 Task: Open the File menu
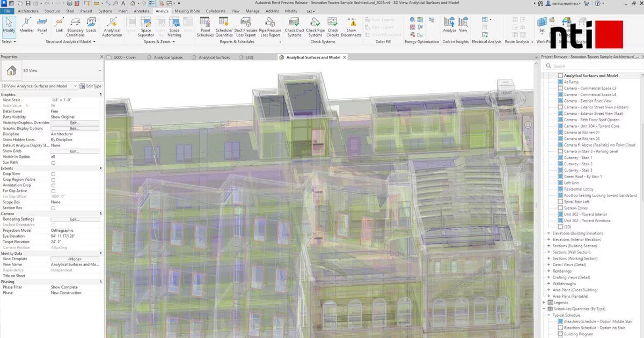tap(7, 11)
